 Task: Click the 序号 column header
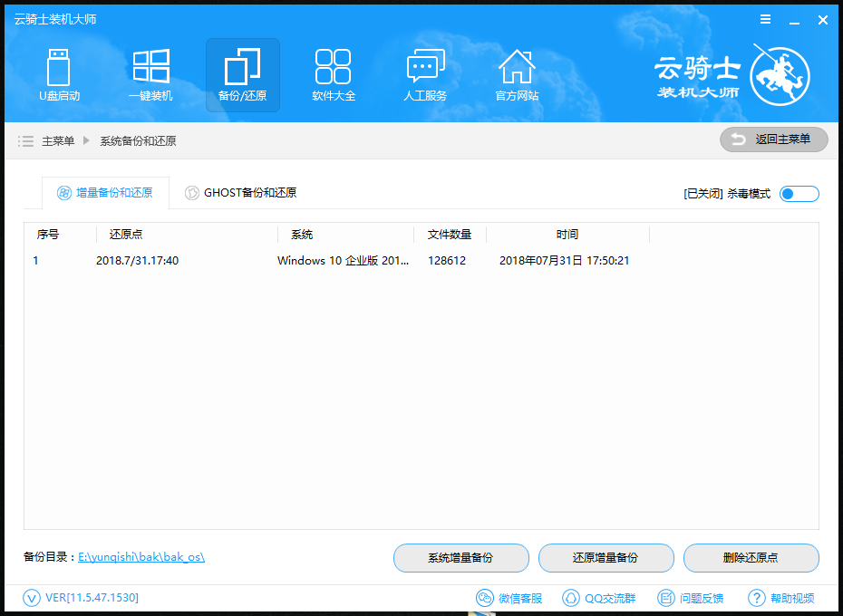[x=48, y=235]
